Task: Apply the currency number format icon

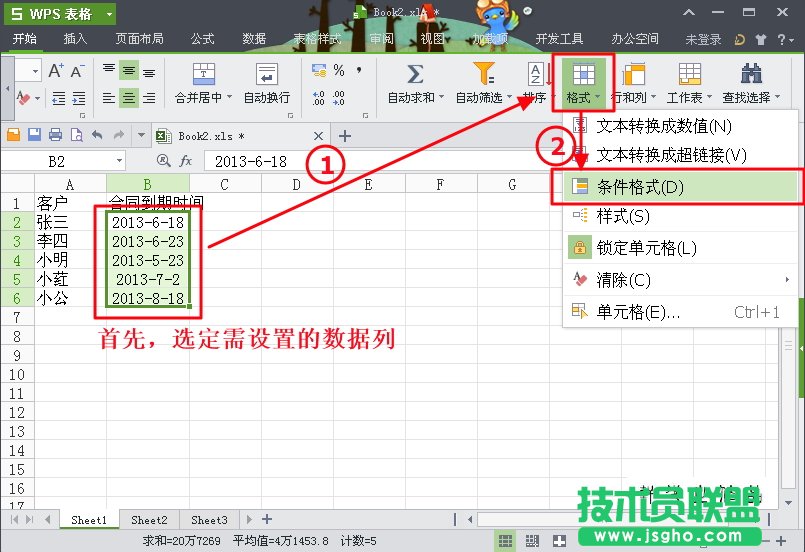Action: [319, 70]
